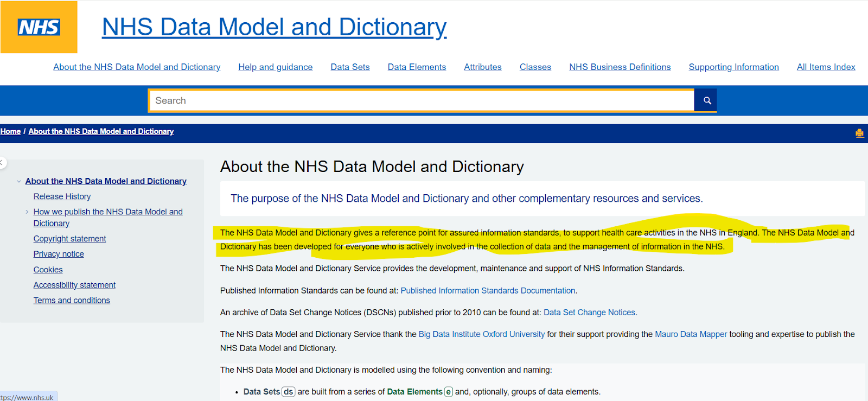Viewport: 868px width, 401px height.
Task: Open How we publish the NHS Data Model link
Action: click(x=108, y=218)
